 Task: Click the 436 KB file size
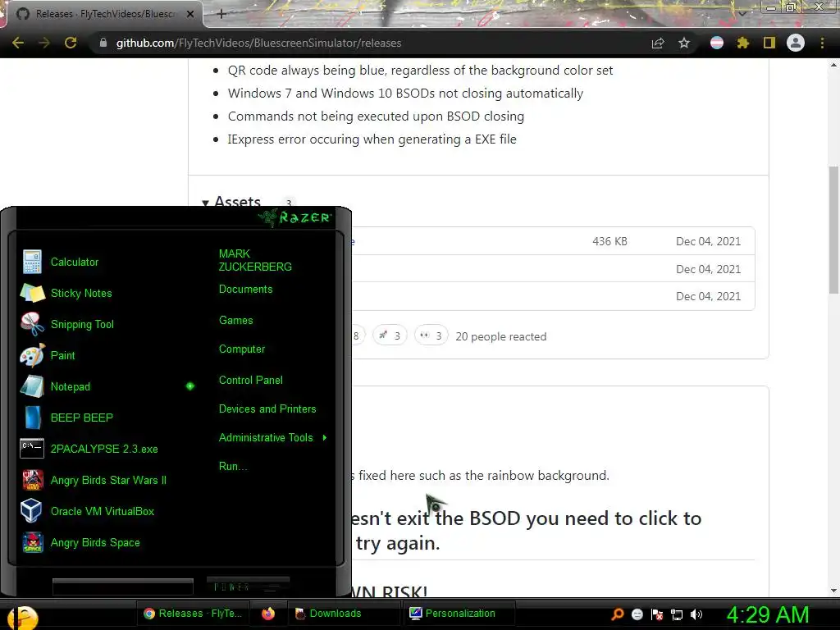[609, 242]
